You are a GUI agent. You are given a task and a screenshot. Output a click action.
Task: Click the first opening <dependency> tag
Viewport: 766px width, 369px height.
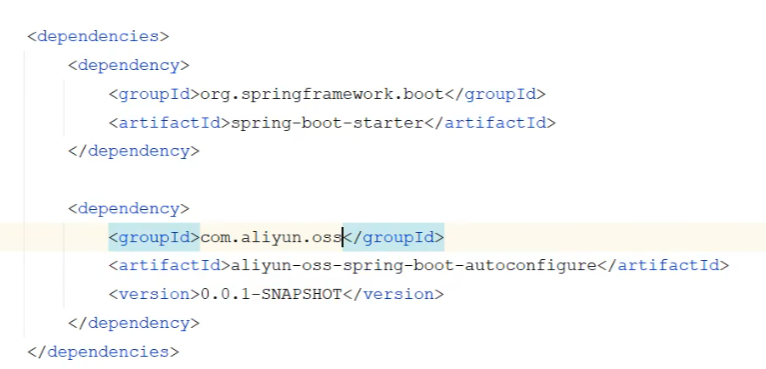[128, 65]
